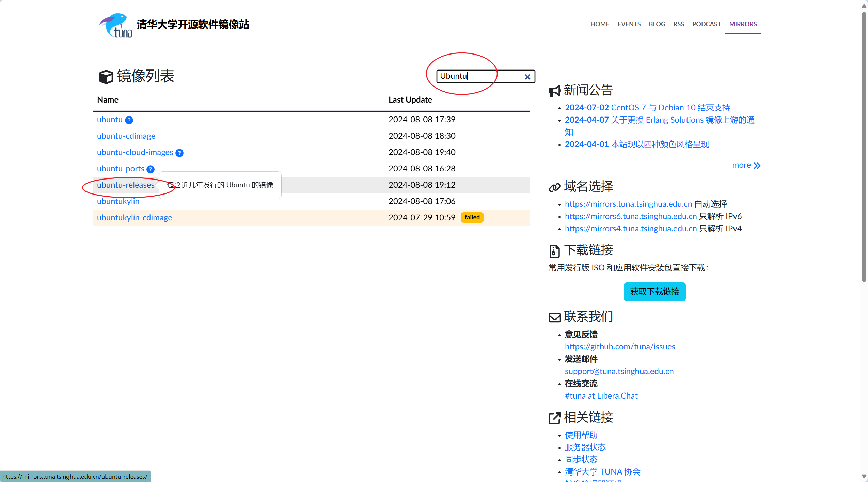Open the HOME nav item
The image size is (868, 482).
(600, 24)
